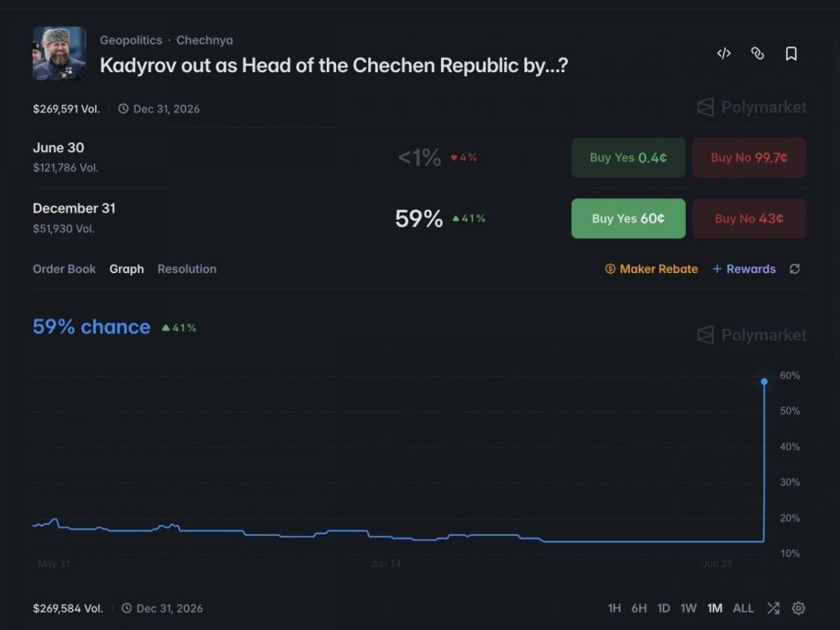Buy No at 99.7¢ for June 30
The image size is (840, 630).
click(749, 157)
